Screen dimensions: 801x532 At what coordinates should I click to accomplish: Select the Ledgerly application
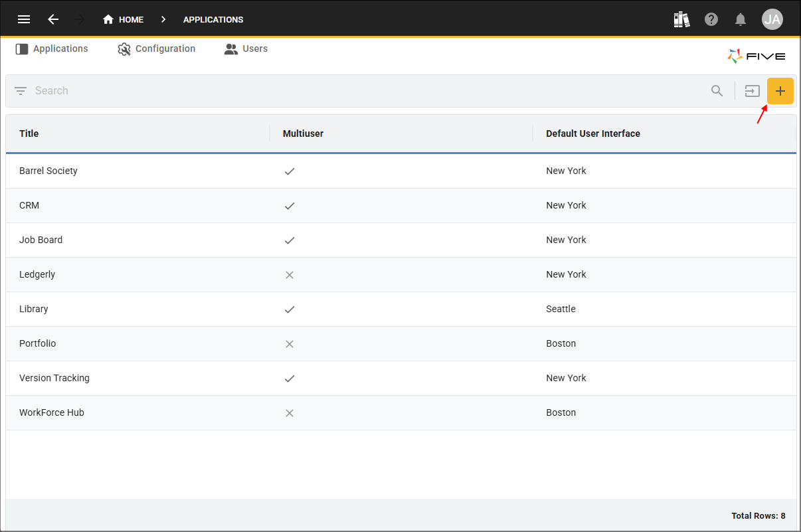tap(401, 274)
